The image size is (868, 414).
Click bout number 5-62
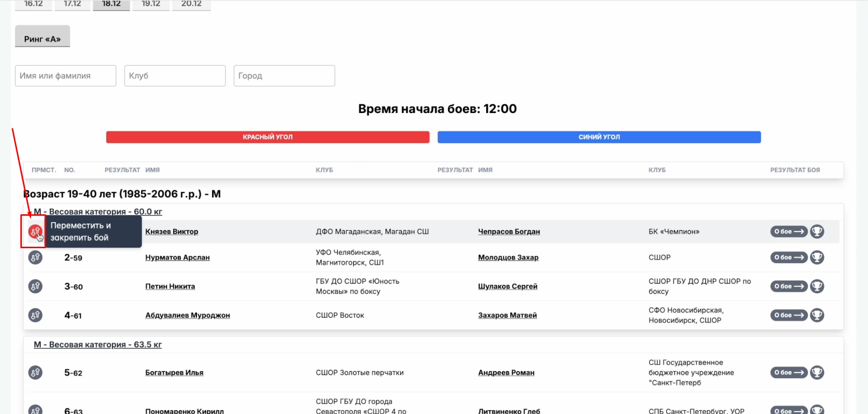[73, 373]
